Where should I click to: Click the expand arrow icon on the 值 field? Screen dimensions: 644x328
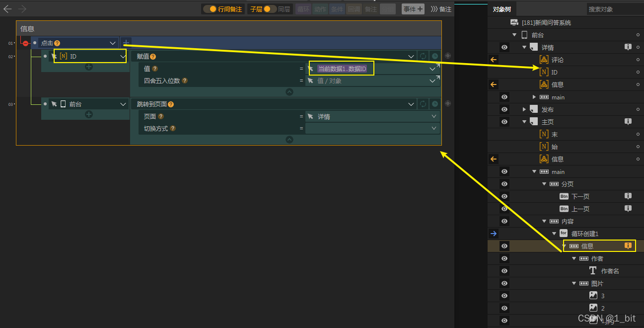pyautogui.click(x=438, y=65)
